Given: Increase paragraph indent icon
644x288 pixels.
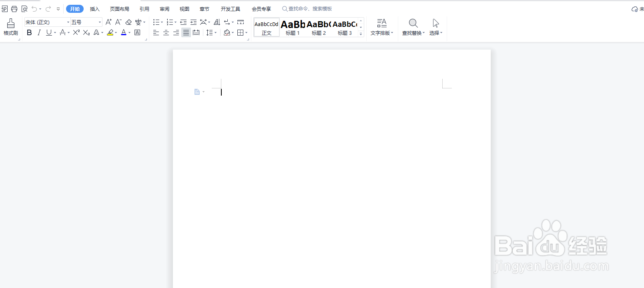Looking at the screenshot, I should (193, 22).
